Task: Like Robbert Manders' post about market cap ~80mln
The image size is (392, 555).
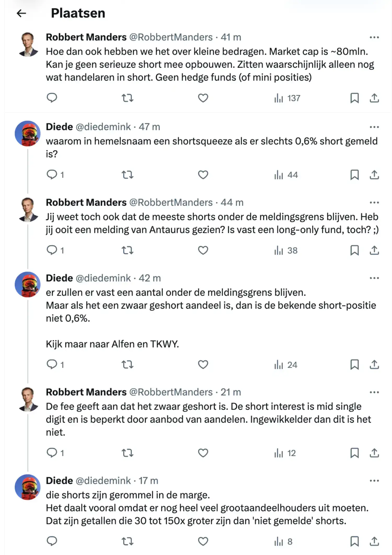Action: point(203,98)
